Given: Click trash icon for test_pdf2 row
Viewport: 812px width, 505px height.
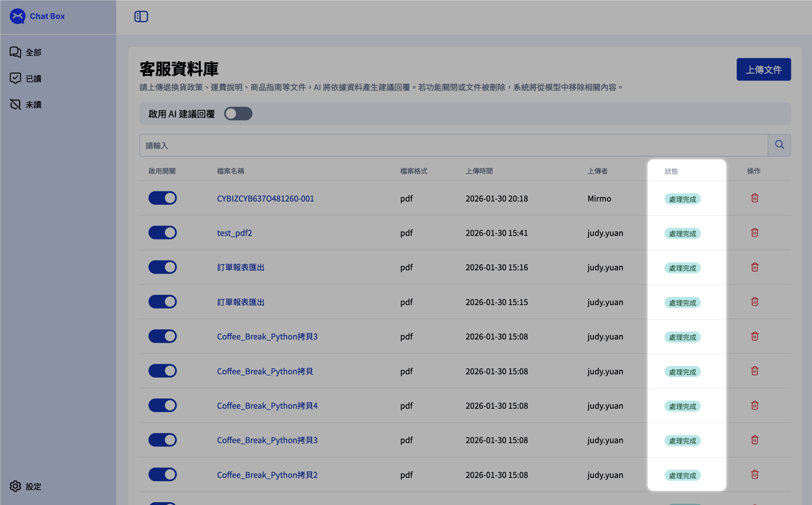Looking at the screenshot, I should point(755,233).
